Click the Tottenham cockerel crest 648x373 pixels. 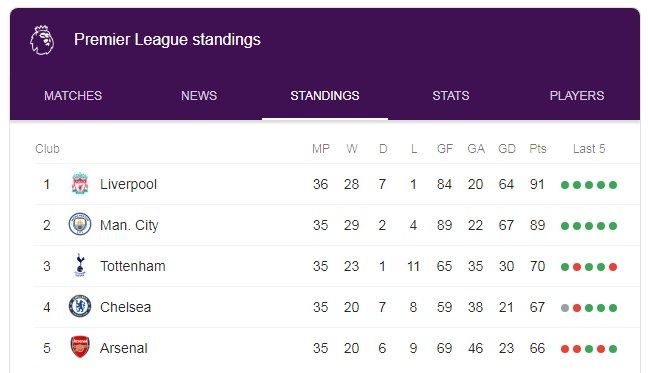(x=80, y=265)
